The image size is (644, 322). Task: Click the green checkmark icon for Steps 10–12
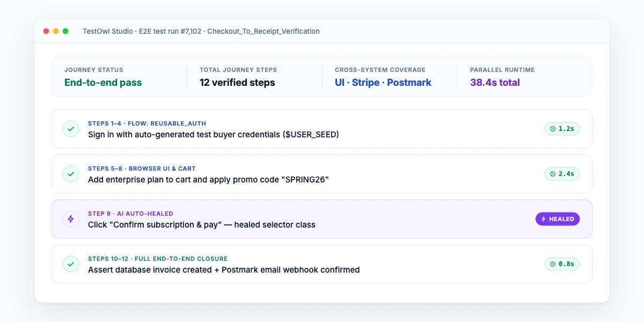(x=71, y=264)
